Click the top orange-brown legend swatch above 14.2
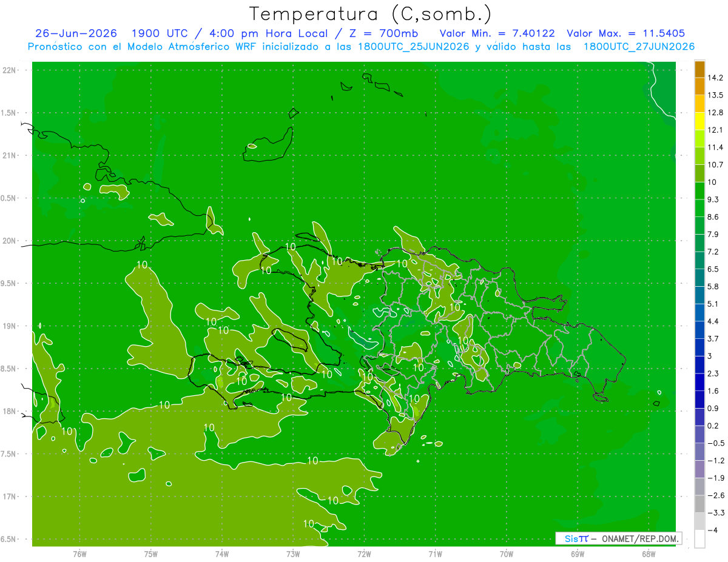 click(699, 69)
